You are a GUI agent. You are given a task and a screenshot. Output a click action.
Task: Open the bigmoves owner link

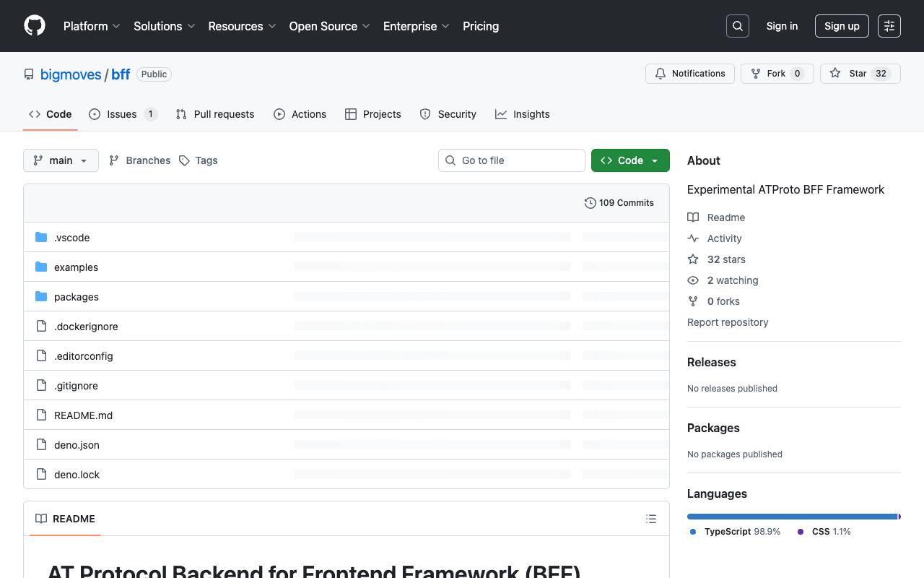pos(71,74)
